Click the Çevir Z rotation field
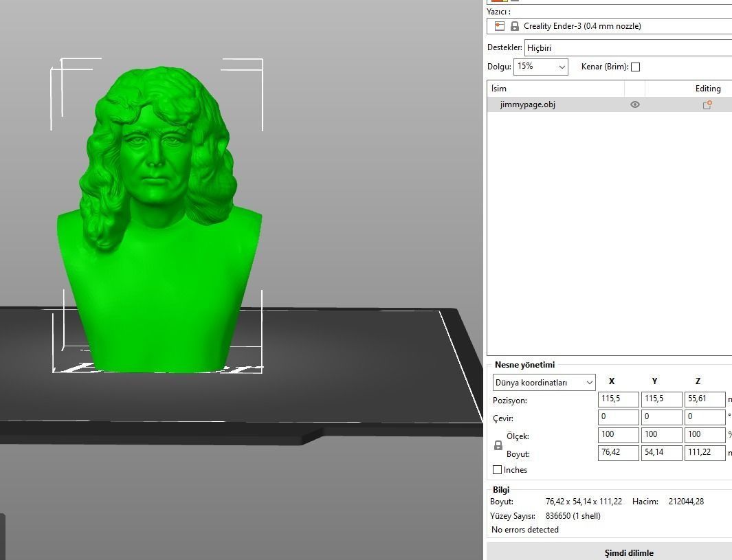The width and height of the screenshot is (732, 560). (x=705, y=416)
